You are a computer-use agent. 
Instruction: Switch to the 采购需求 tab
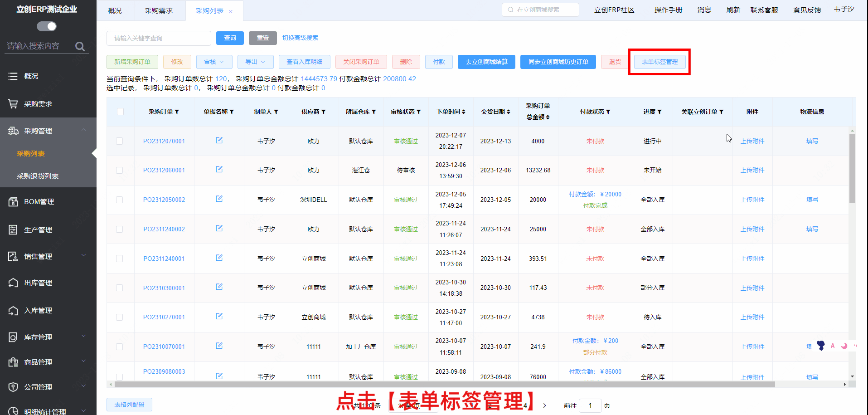(159, 10)
